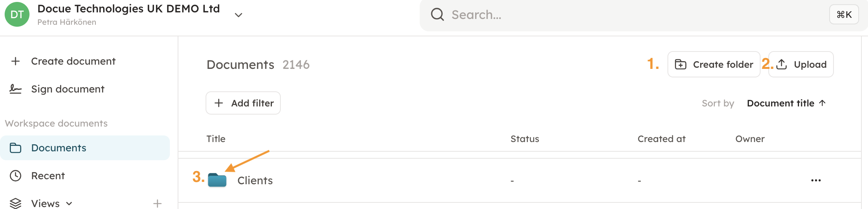Image resolution: width=868 pixels, height=209 pixels.
Task: Add a new view with plus icon
Action: point(157,204)
